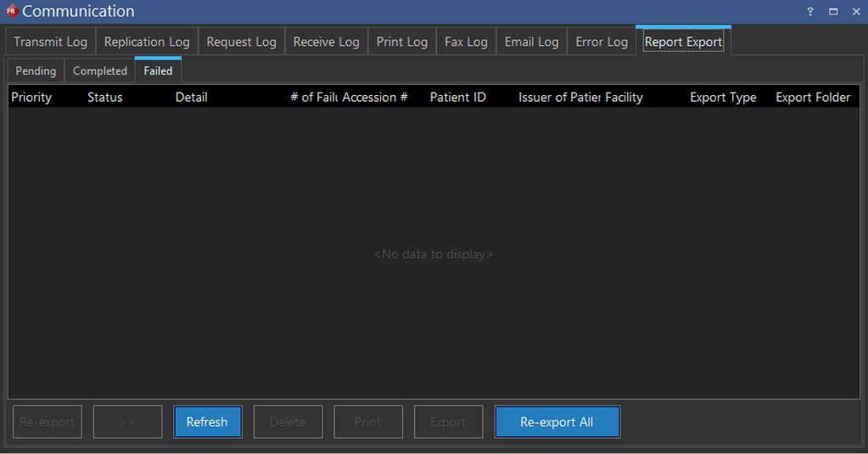Image resolution: width=868 pixels, height=454 pixels.
Task: Click the Help question mark icon
Action: pyautogui.click(x=809, y=11)
